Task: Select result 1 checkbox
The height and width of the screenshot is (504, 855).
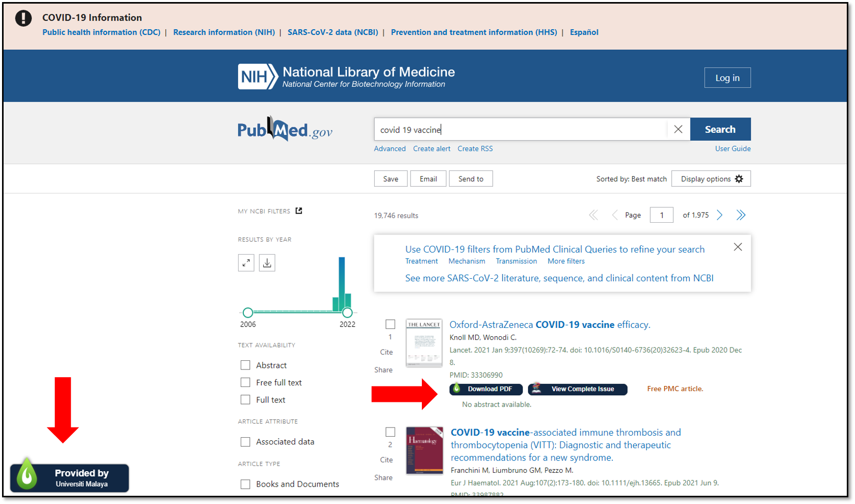Action: pos(391,324)
